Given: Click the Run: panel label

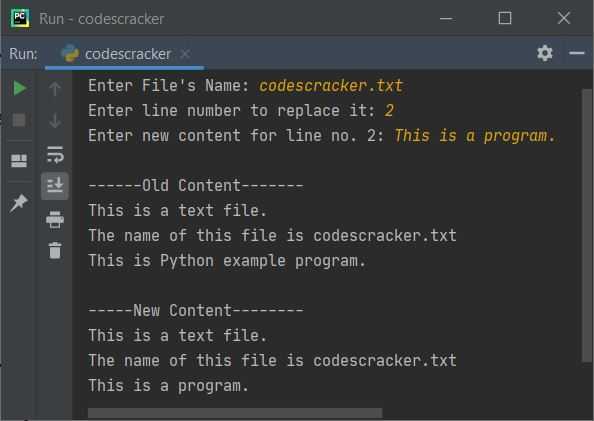Looking at the screenshot, I should click(x=23, y=54).
